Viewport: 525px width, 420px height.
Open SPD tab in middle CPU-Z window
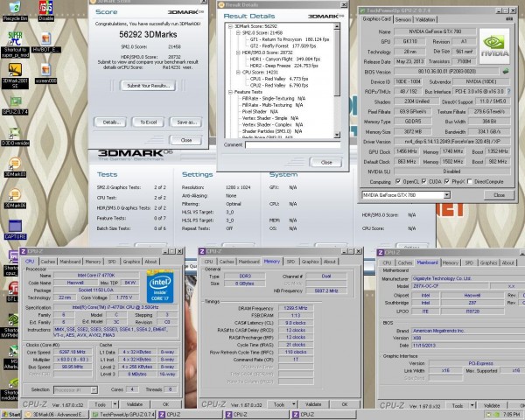pyautogui.click(x=290, y=262)
